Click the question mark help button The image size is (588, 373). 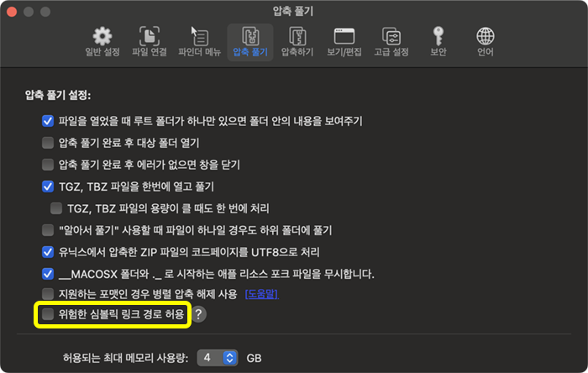199,314
